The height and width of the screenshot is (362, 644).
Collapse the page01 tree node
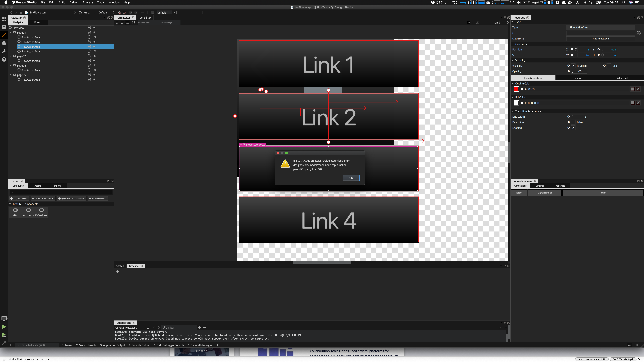coord(10,33)
